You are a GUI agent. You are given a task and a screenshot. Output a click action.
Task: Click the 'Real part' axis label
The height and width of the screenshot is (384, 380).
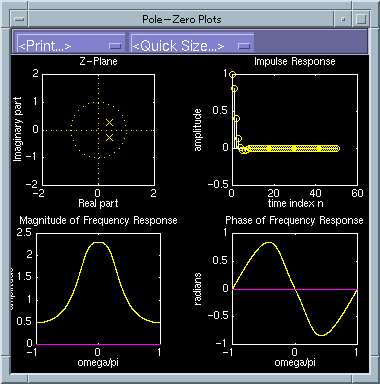98,203
